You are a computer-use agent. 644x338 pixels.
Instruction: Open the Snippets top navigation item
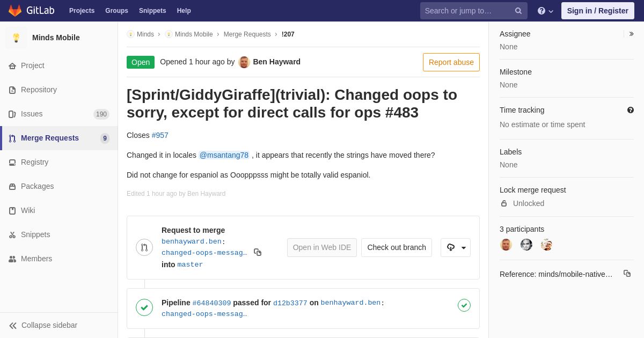coord(152,11)
